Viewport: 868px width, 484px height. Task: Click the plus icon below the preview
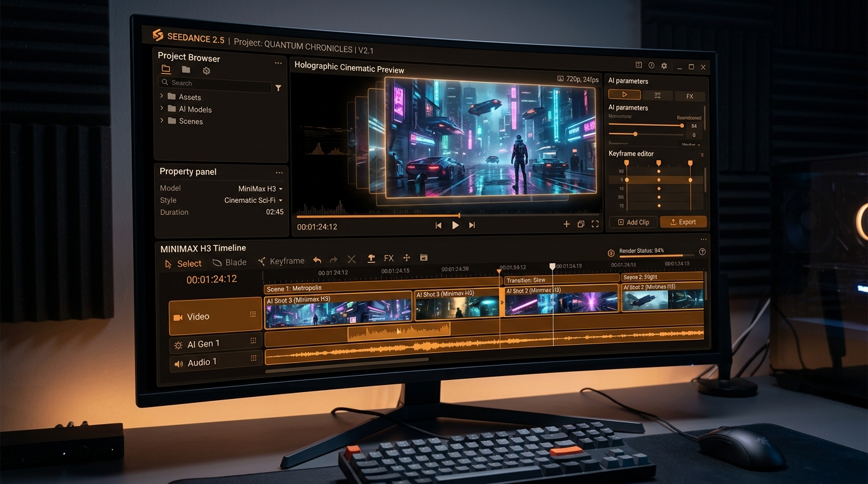click(566, 224)
